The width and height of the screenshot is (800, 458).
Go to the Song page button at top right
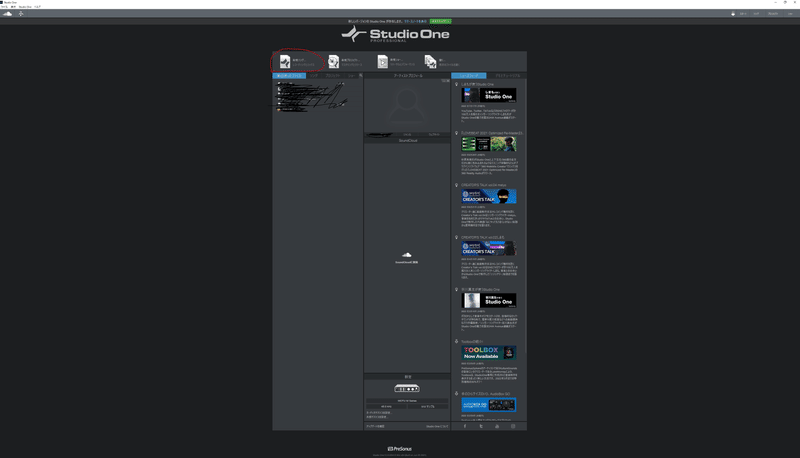pos(756,14)
